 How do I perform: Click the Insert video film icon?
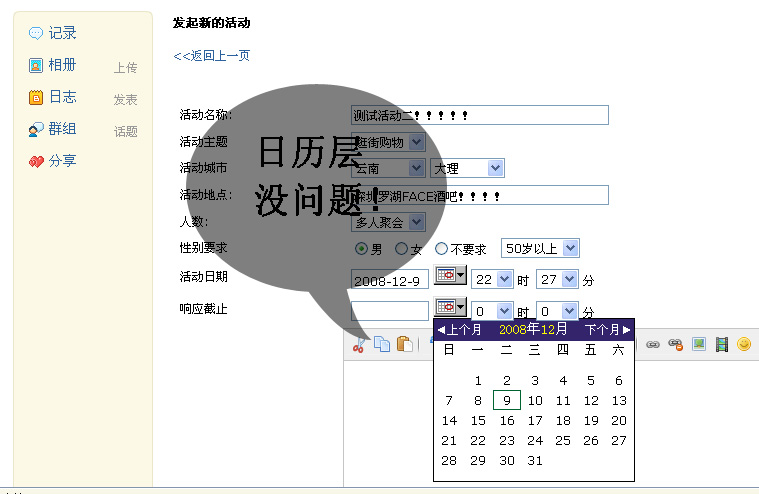(x=722, y=344)
